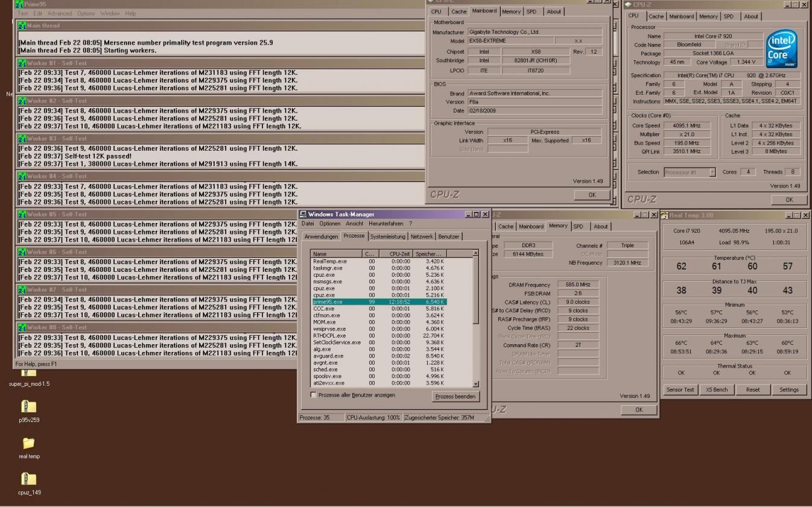Open the cpuz_149 desktop archive icon
The width and height of the screenshot is (812, 507).
28,479
